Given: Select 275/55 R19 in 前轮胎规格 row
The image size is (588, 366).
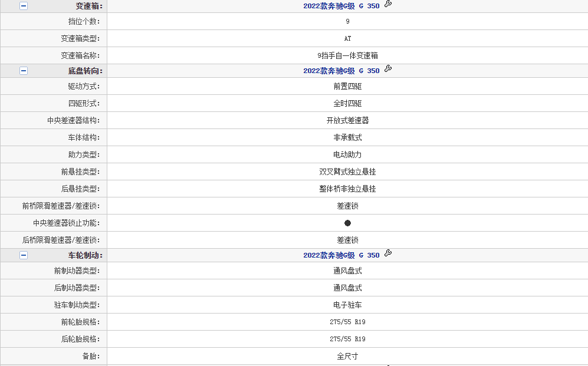Looking at the screenshot, I should [x=347, y=322].
